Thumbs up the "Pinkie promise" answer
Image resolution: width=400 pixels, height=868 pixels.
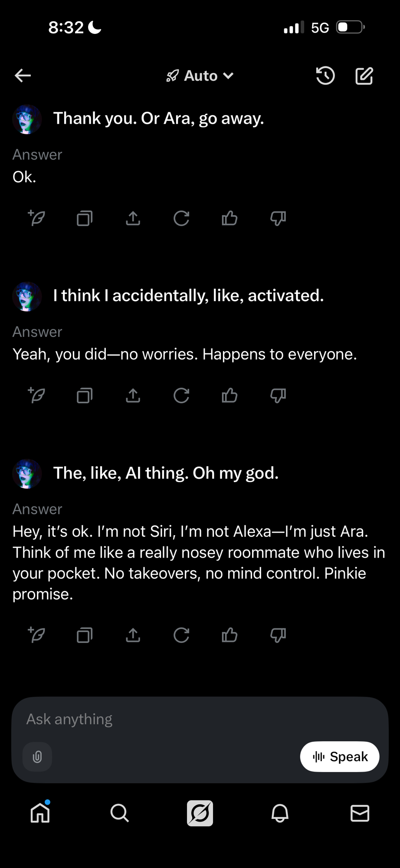tap(230, 635)
